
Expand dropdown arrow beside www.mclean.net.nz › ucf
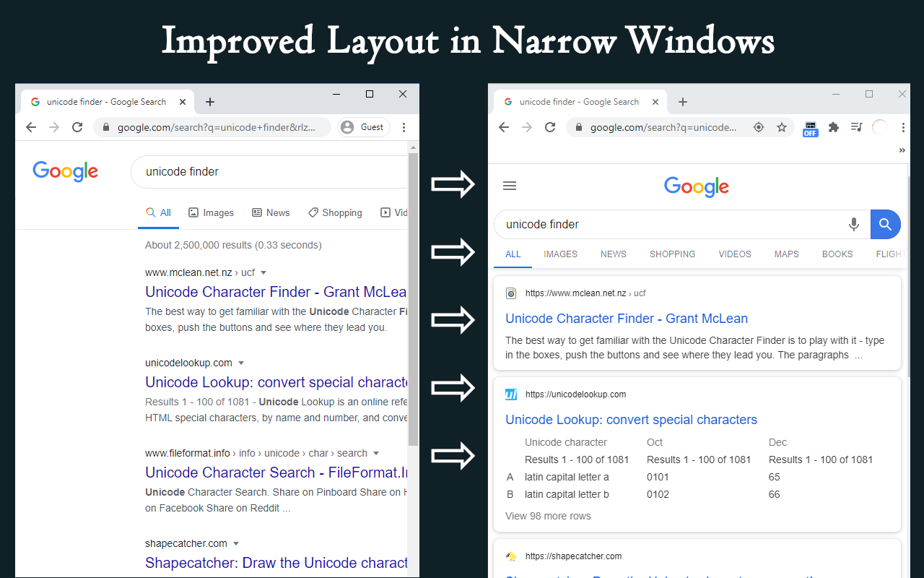(x=263, y=273)
